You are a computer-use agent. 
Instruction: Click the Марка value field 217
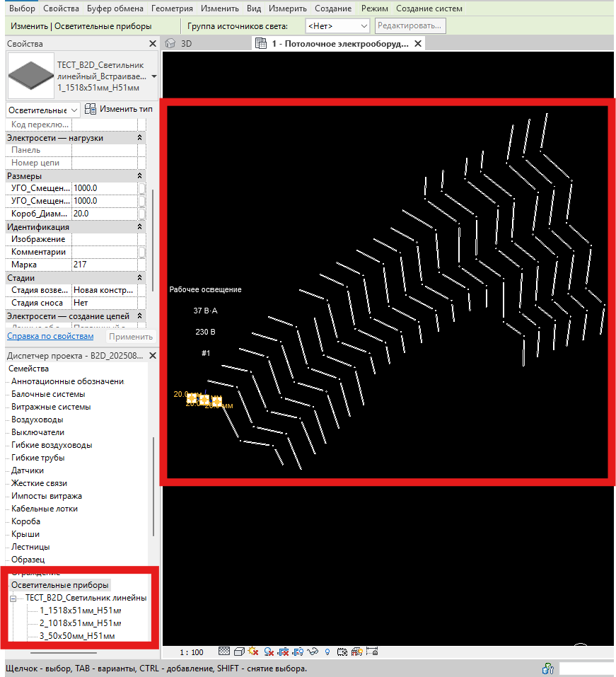104,265
